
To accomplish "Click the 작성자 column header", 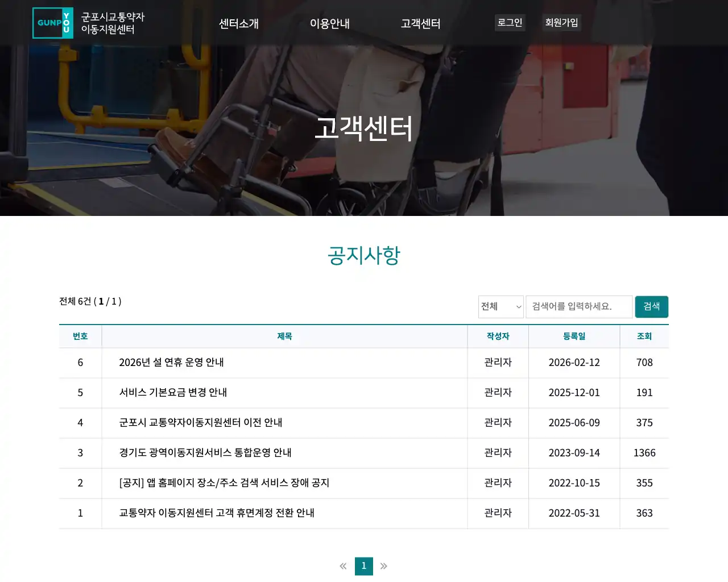I will point(498,336).
